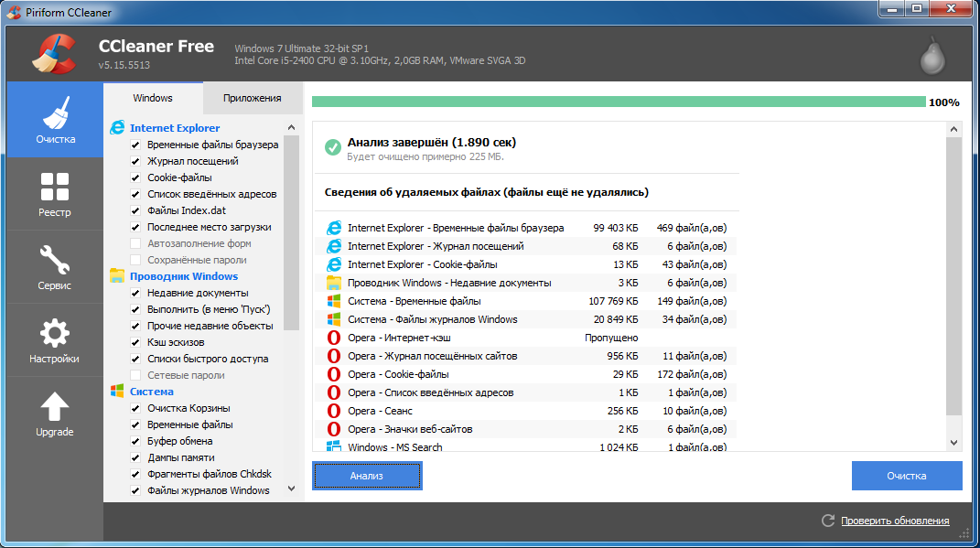Click Internet Explorer group icon in tree
This screenshot has width=980, height=548.
(x=117, y=127)
